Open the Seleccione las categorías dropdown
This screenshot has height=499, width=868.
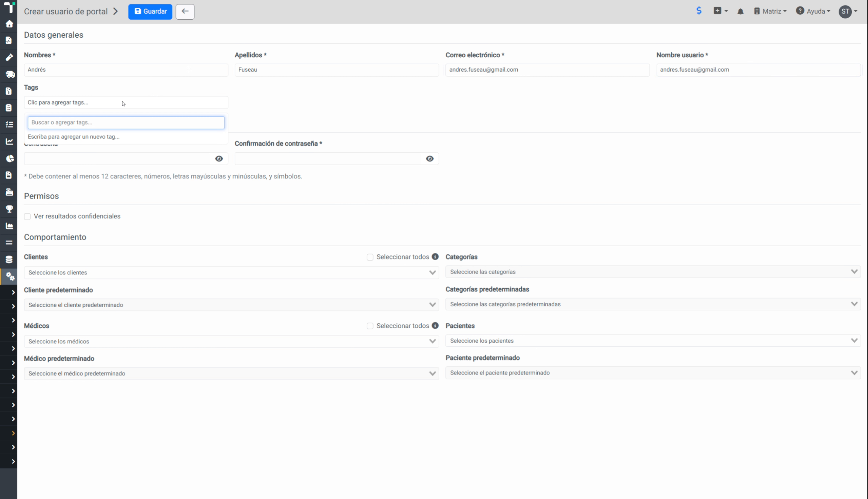click(x=653, y=272)
